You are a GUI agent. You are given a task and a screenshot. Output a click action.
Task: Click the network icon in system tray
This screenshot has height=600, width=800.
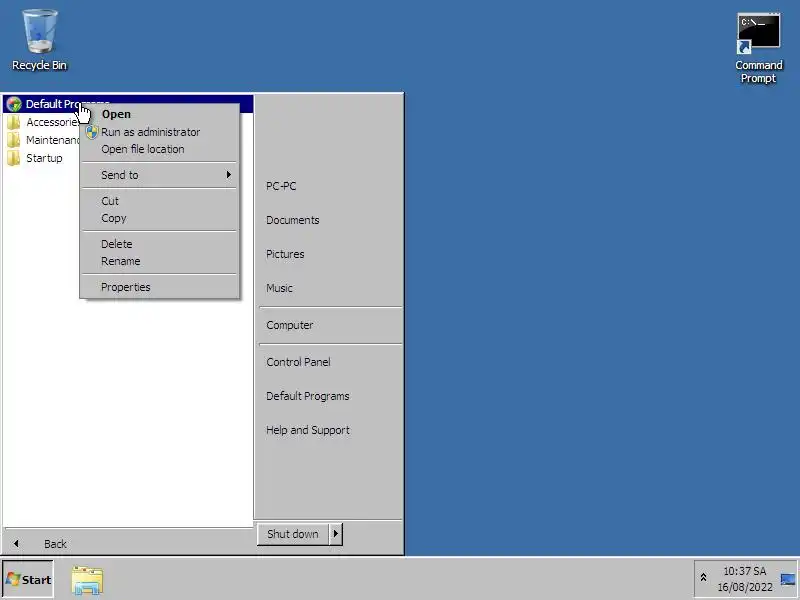pos(788,580)
